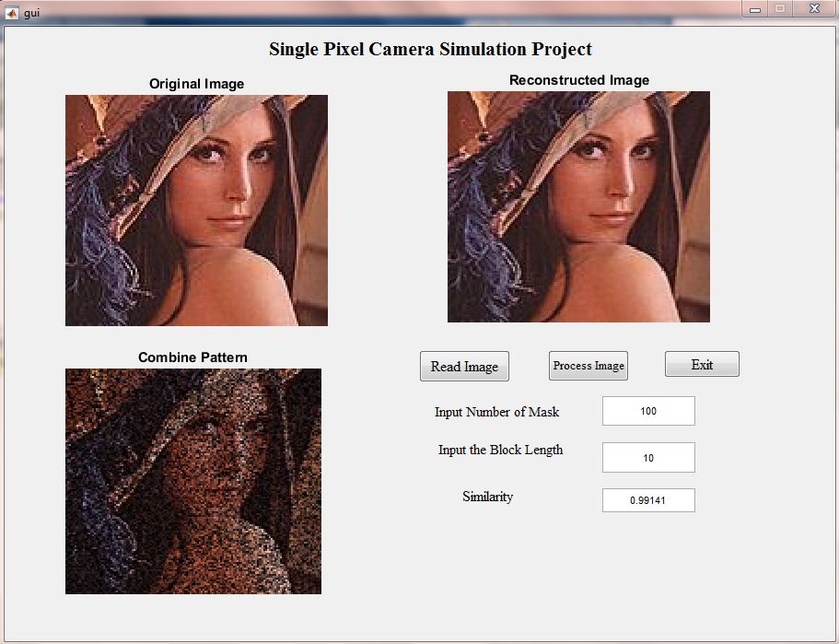Click the Read Image button

pyautogui.click(x=464, y=366)
